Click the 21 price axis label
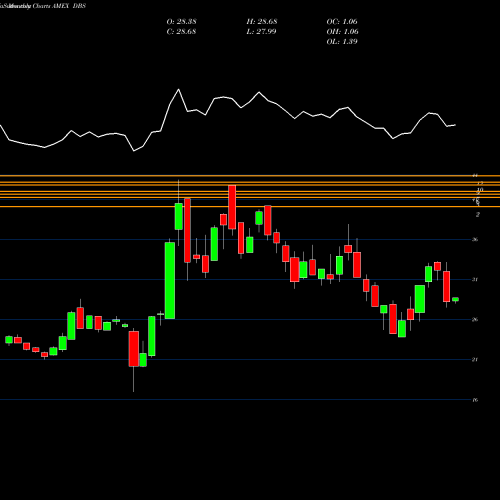 475,360
